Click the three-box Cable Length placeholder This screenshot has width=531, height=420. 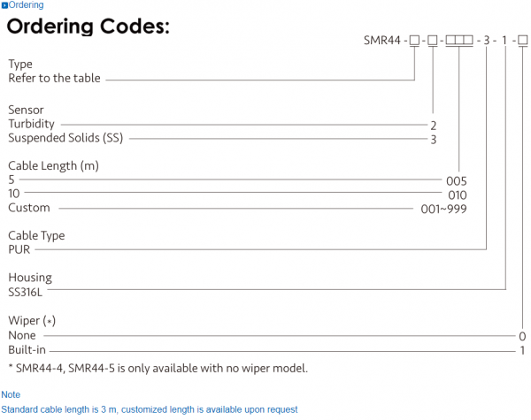[459, 42]
